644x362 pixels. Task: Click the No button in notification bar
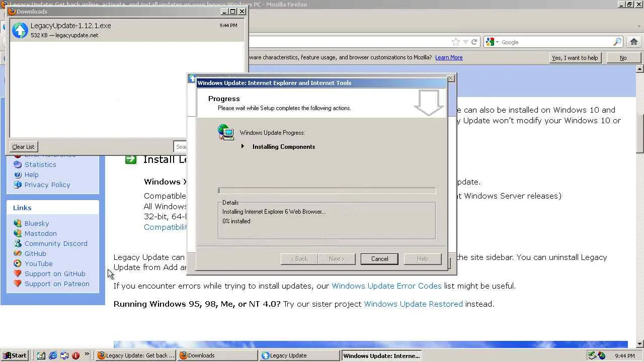pos(623,58)
